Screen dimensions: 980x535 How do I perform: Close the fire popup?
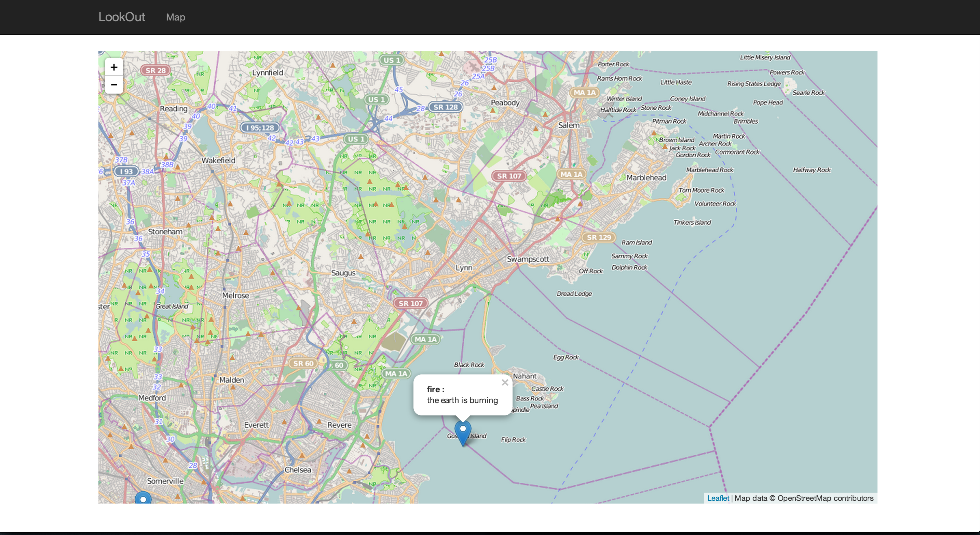tap(504, 383)
